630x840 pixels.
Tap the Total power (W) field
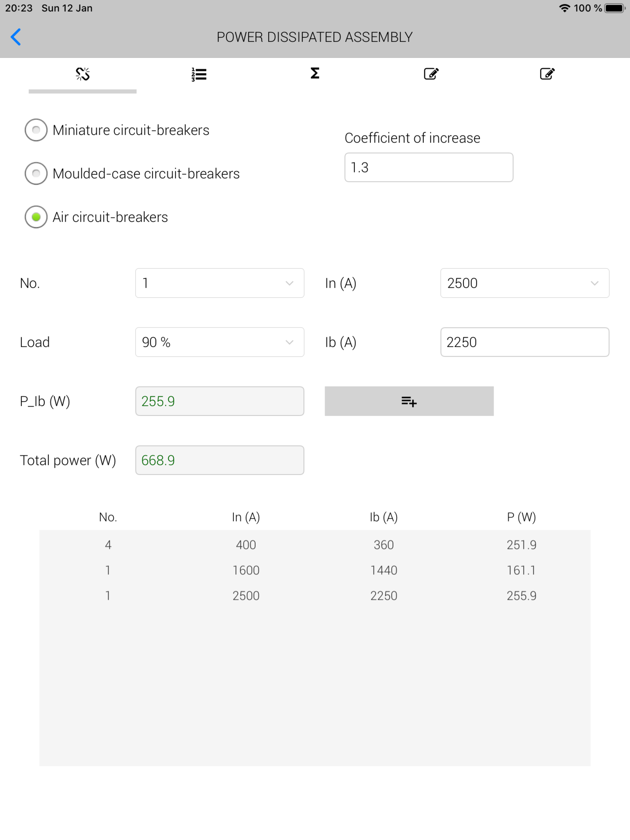click(x=220, y=460)
